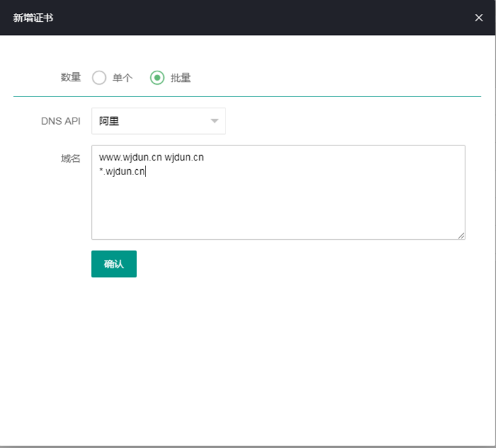The height and width of the screenshot is (448, 496).
Task: Select the 单个 radio button
Action: pyautogui.click(x=99, y=78)
